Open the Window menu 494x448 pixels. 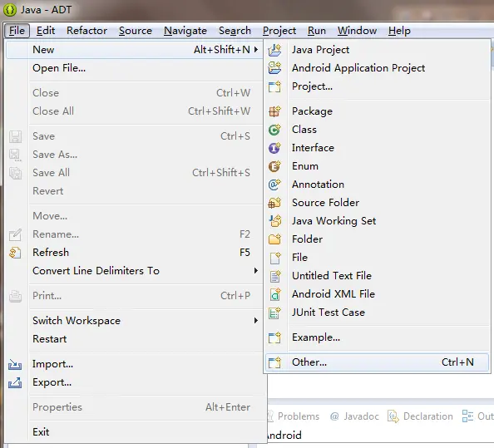357,31
